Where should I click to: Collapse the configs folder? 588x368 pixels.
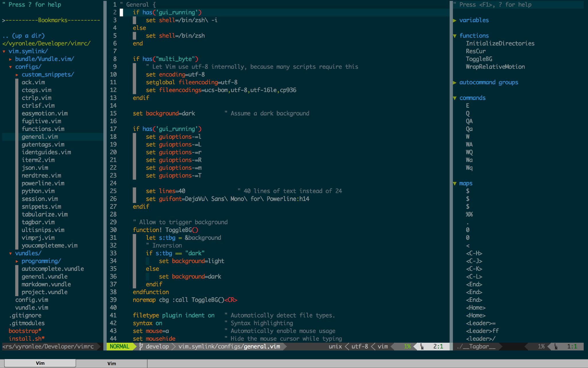tap(10, 67)
